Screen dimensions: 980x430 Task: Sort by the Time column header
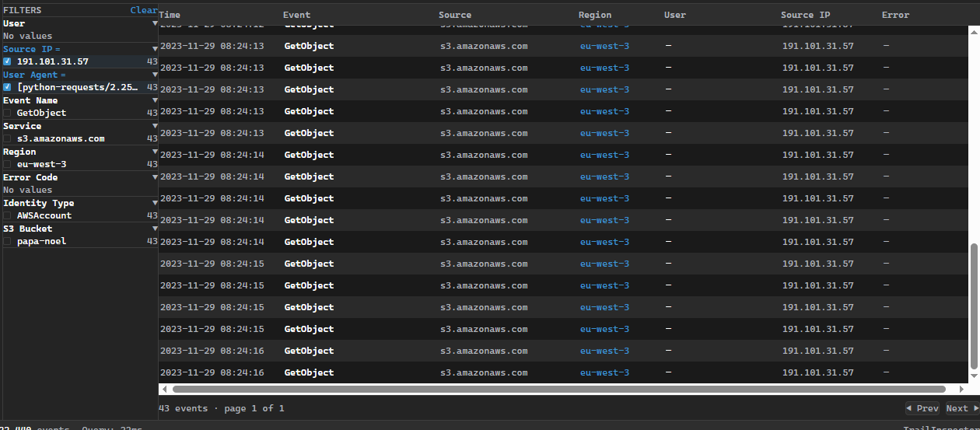point(170,15)
